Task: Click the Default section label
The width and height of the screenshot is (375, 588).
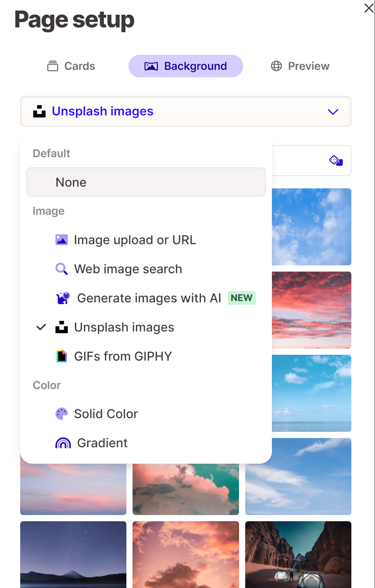Action: (x=51, y=153)
